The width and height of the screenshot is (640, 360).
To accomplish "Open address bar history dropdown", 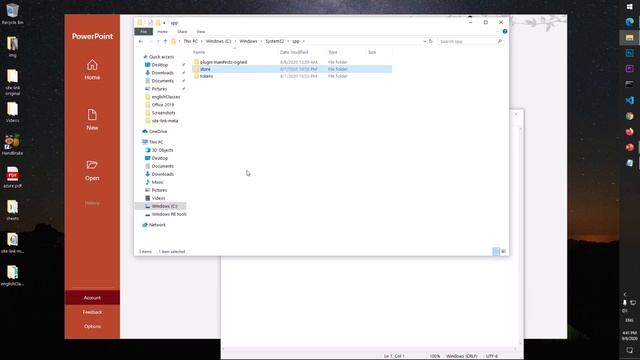I will (x=424, y=41).
